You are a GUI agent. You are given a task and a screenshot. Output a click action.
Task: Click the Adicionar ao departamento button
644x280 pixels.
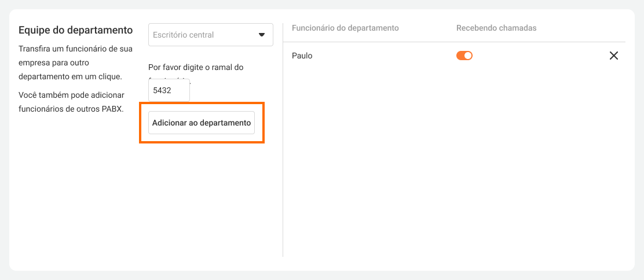click(x=202, y=123)
